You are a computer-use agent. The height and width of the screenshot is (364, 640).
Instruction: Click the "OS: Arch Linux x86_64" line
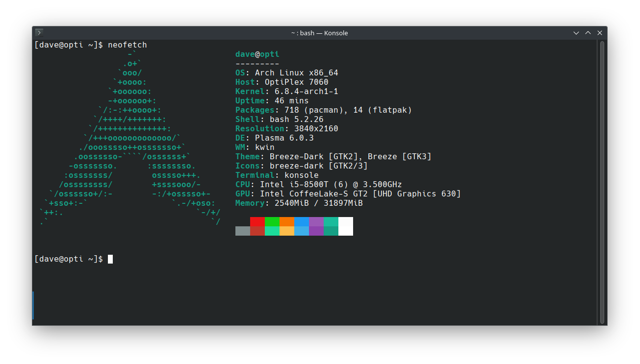tap(286, 73)
